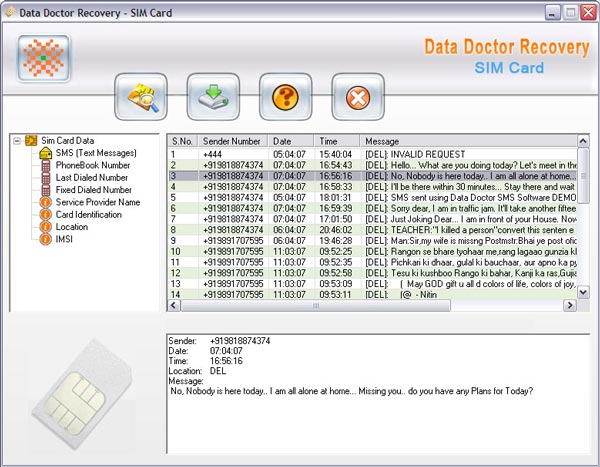Click the message list up scroll arrow
Screen dimensions: 600x467
(x=583, y=141)
